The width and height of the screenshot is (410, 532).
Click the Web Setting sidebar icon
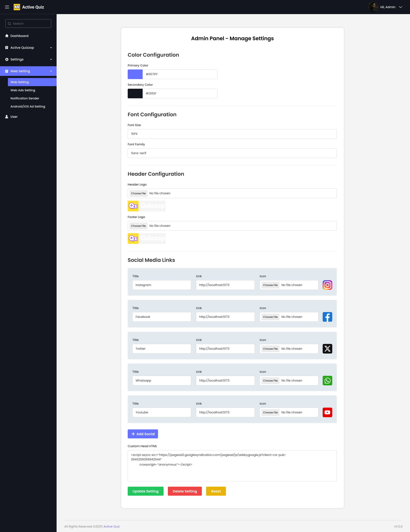coord(7,71)
